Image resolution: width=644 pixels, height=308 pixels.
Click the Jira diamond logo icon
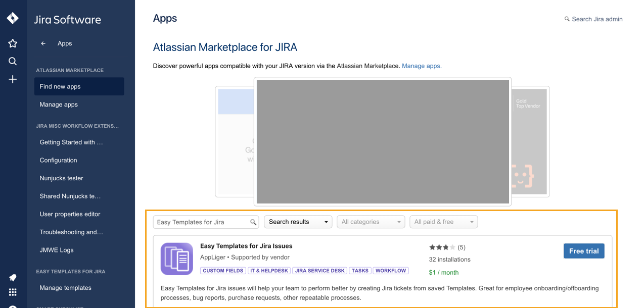[x=13, y=19]
